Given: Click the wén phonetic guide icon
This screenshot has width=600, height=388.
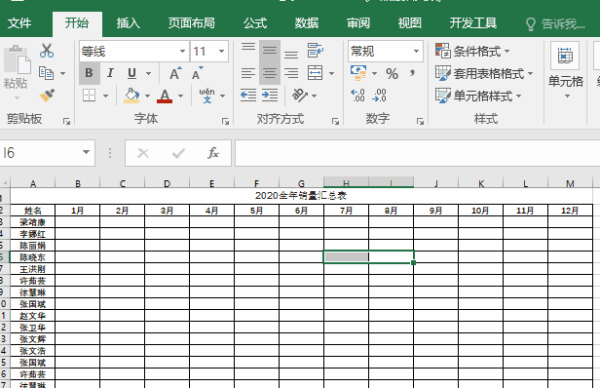Looking at the screenshot, I should (x=207, y=95).
